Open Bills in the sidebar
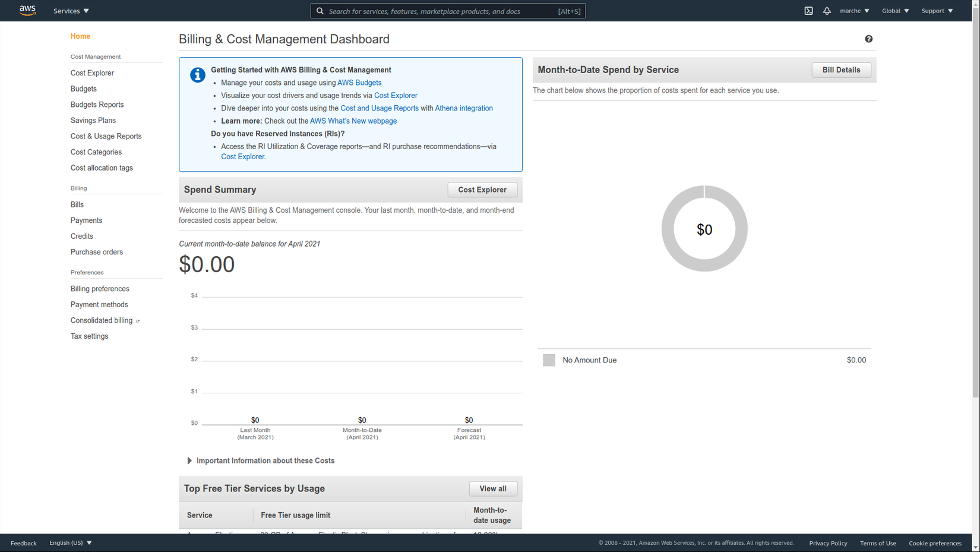 point(77,204)
